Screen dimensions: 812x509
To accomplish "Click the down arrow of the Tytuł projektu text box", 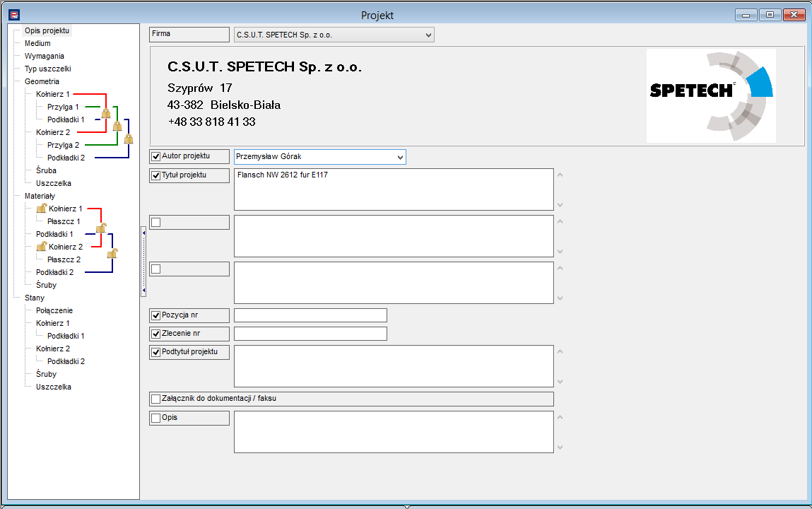I will point(560,205).
